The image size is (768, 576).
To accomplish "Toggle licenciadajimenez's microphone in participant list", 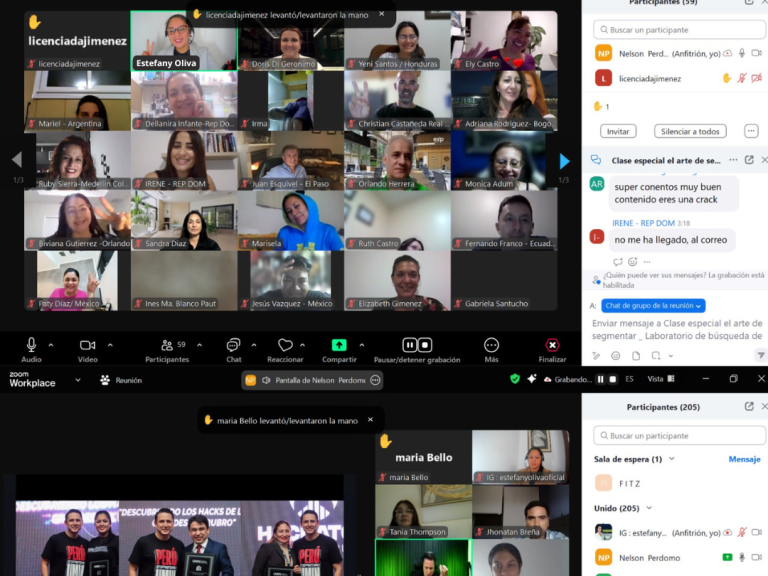I will (742, 78).
